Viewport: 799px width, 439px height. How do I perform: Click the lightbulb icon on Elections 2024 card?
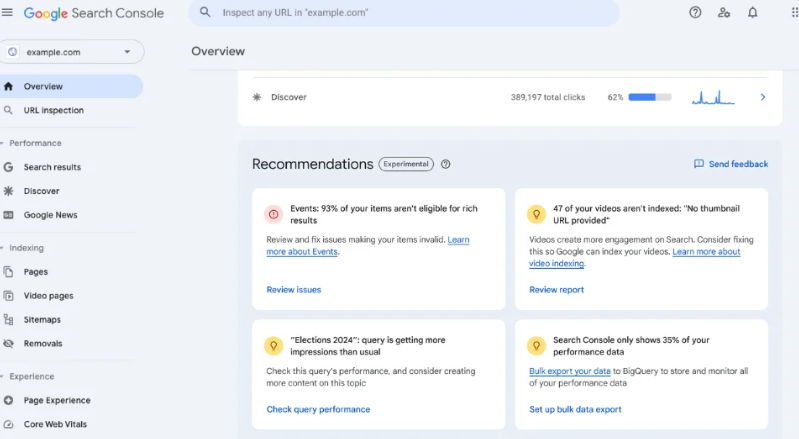click(x=274, y=346)
